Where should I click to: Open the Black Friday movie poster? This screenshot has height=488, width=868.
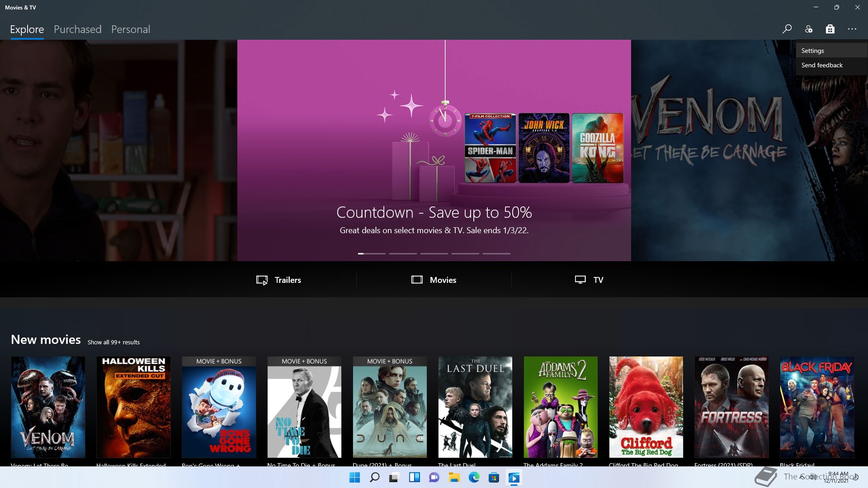point(817,407)
